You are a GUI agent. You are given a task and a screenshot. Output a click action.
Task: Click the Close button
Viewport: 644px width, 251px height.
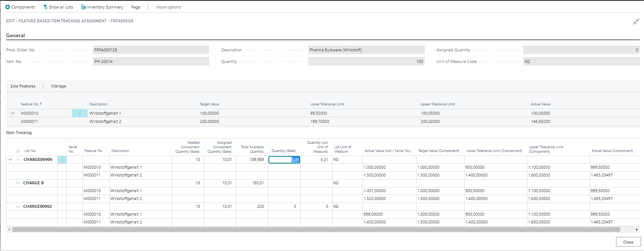[628, 242]
